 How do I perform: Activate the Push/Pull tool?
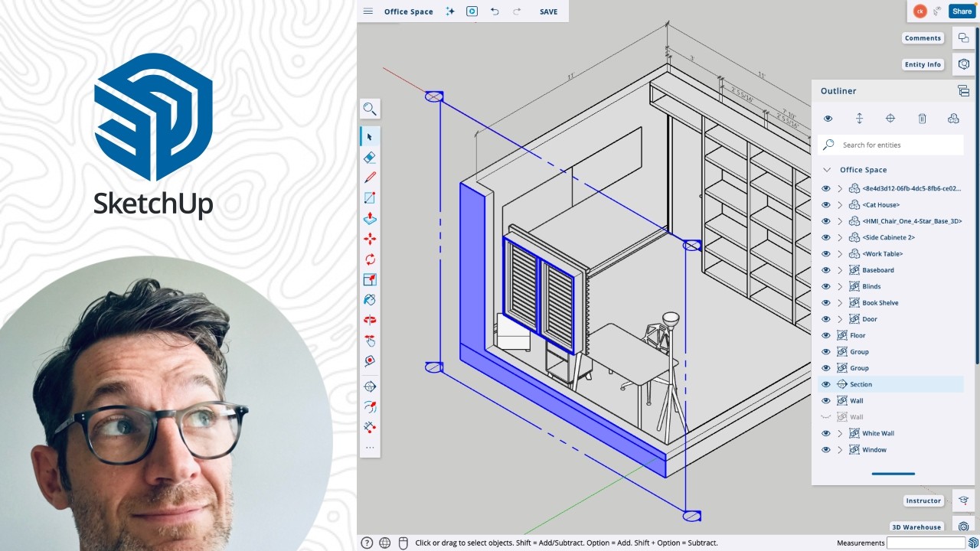[370, 218]
